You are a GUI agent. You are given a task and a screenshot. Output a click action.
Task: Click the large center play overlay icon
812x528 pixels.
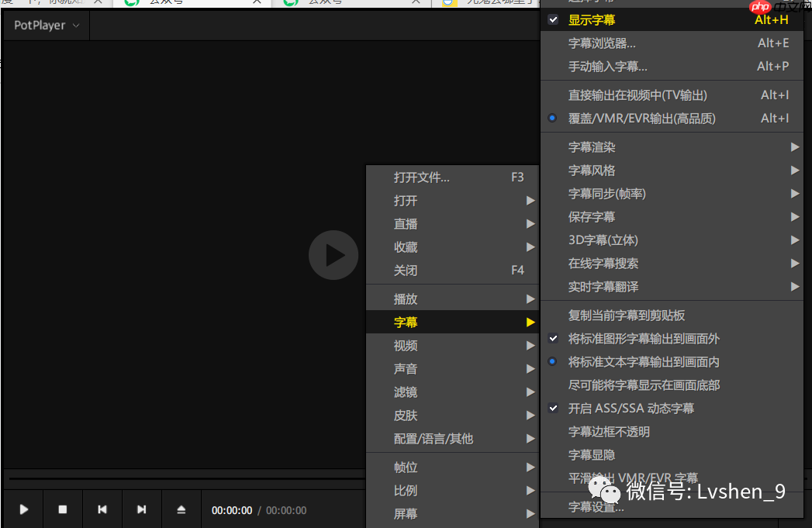pyautogui.click(x=333, y=254)
